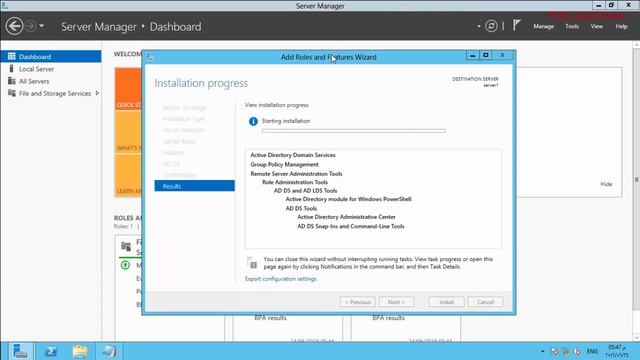Image resolution: width=640 pixels, height=360 pixels.
Task: Click the wizard title bar icon
Action: tap(150, 57)
